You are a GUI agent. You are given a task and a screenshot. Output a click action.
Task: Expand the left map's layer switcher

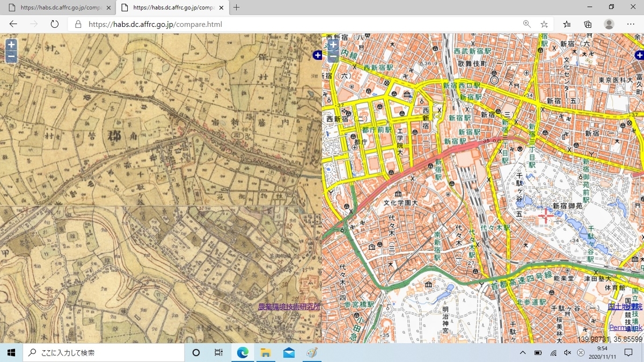(x=317, y=55)
